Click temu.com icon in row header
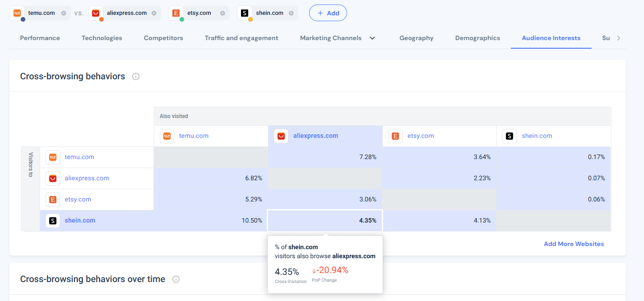The image size is (644, 301). click(x=53, y=157)
